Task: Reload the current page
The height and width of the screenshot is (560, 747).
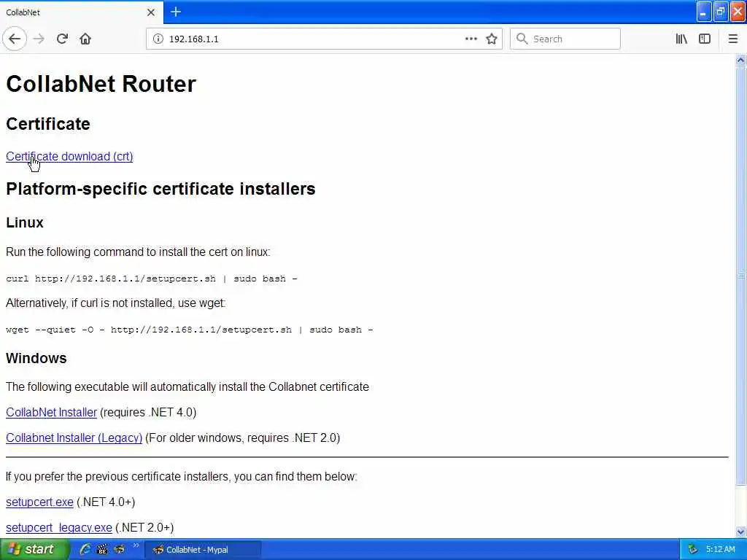Action: click(x=62, y=39)
